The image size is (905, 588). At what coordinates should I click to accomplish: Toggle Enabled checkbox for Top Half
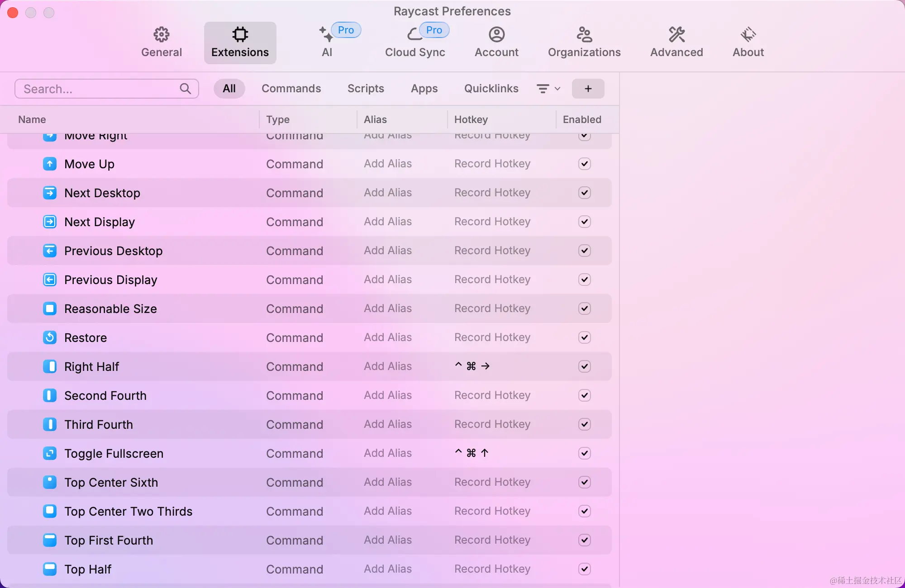pos(584,569)
